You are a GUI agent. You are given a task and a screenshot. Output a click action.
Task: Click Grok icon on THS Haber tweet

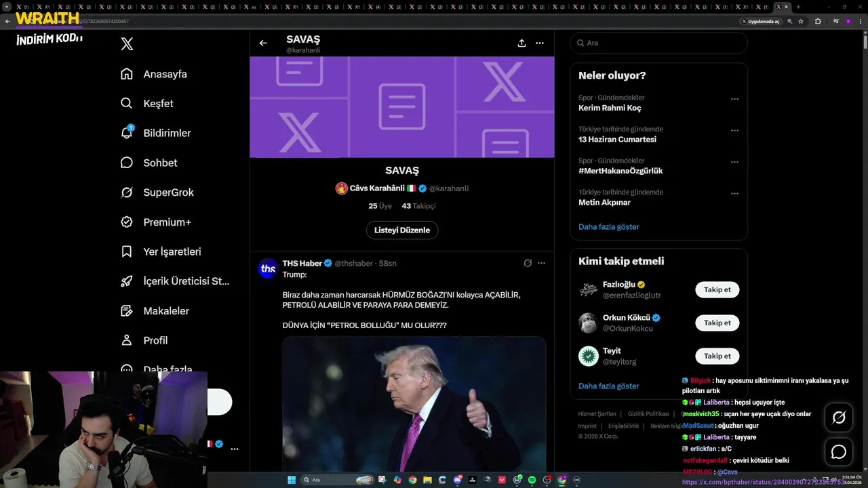tap(528, 263)
